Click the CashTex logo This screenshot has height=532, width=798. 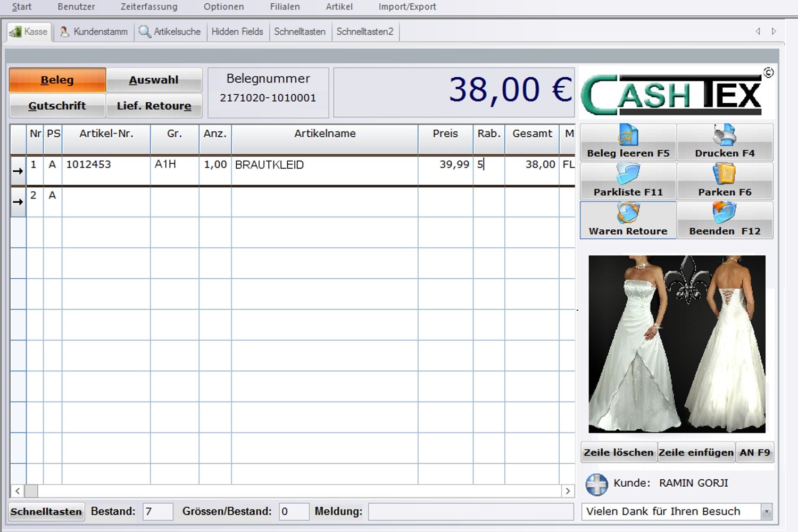point(677,93)
